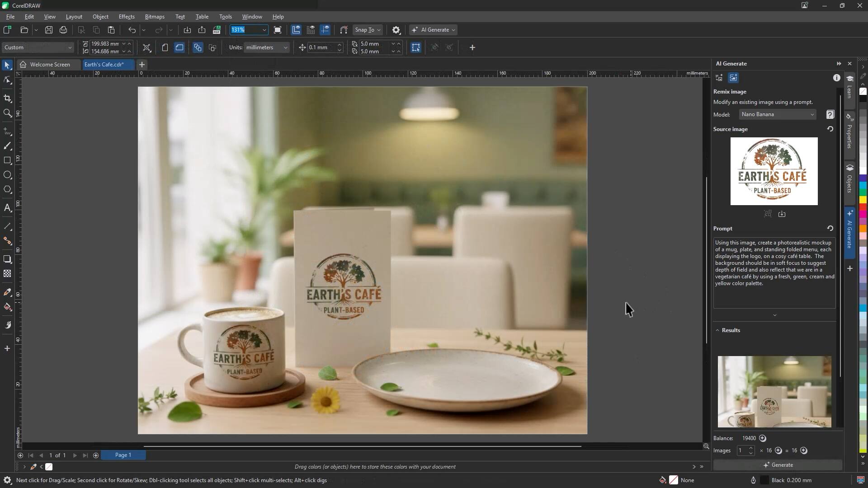Switch to Remix image mode
This screenshot has width=868, height=488.
pos(733,78)
